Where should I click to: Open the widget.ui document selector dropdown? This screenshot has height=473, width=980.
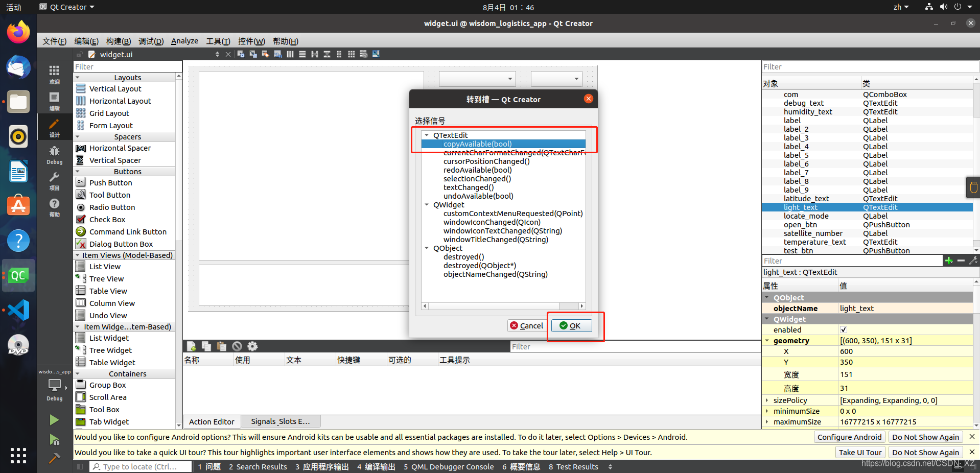click(218, 54)
